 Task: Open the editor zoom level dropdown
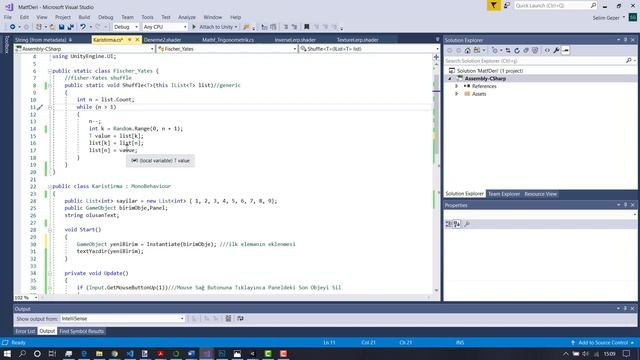[27, 298]
